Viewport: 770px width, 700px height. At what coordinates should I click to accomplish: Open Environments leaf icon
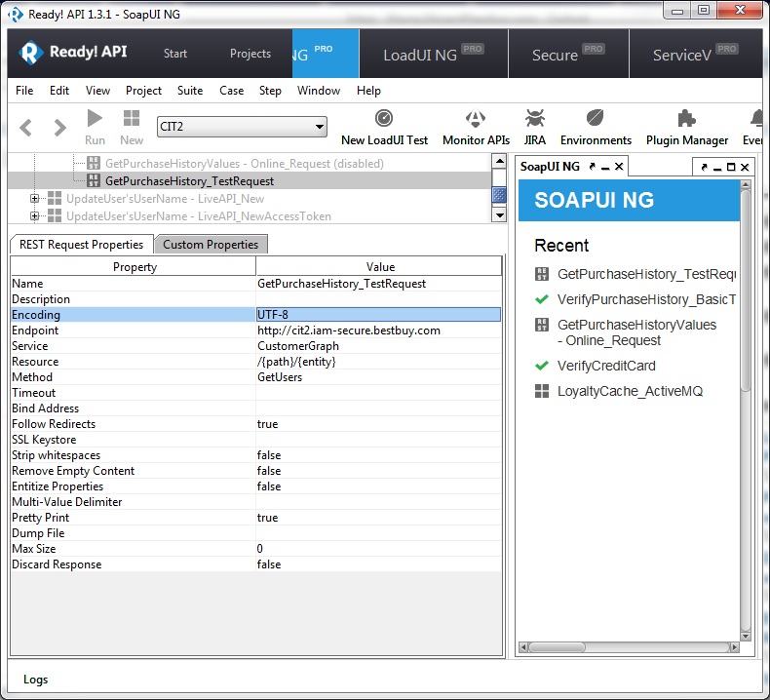pos(596,119)
